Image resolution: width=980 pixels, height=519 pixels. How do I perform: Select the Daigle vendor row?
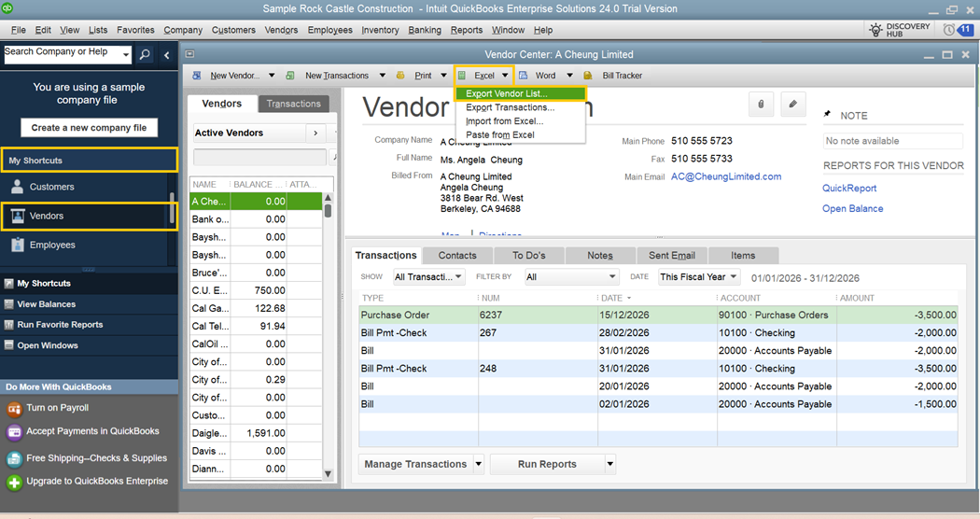257,433
